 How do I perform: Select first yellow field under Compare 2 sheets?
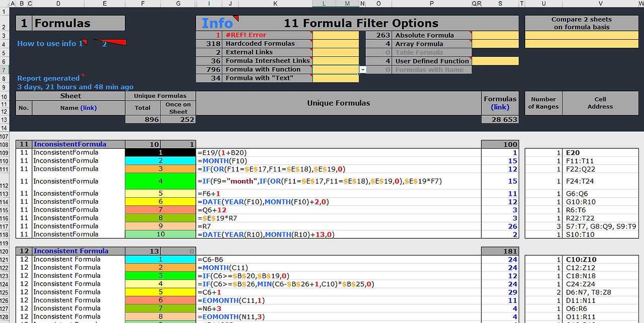[582, 35]
